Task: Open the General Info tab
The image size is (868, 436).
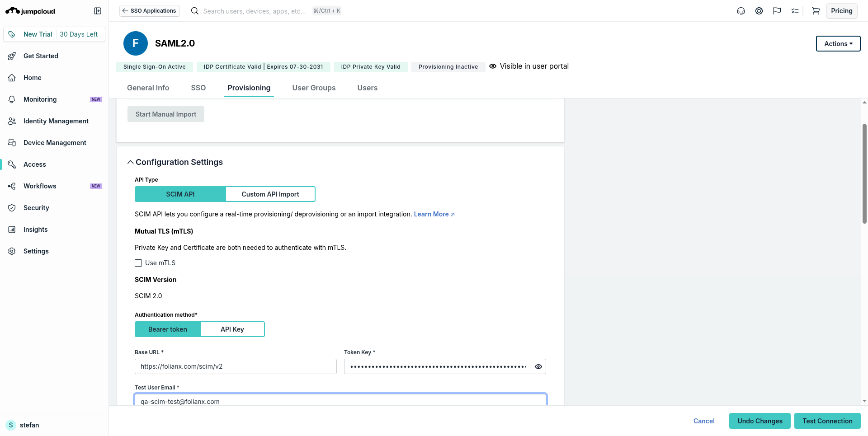Action: click(x=148, y=88)
